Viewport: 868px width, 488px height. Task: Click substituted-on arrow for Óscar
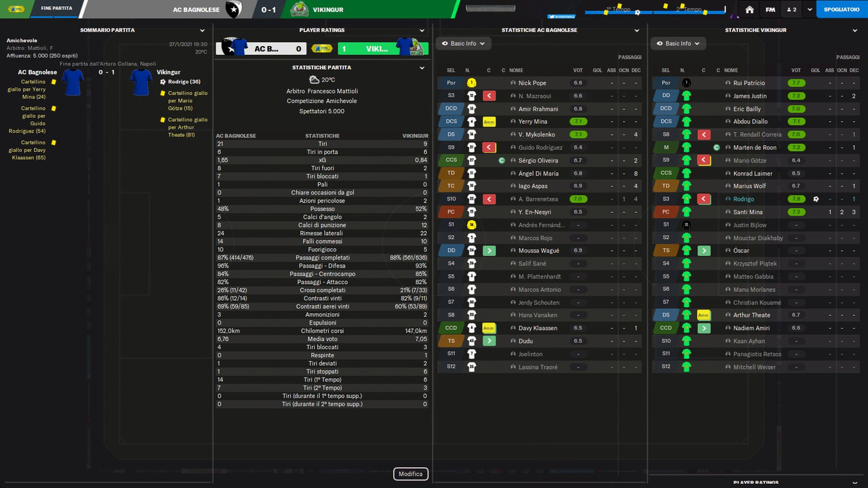click(704, 251)
